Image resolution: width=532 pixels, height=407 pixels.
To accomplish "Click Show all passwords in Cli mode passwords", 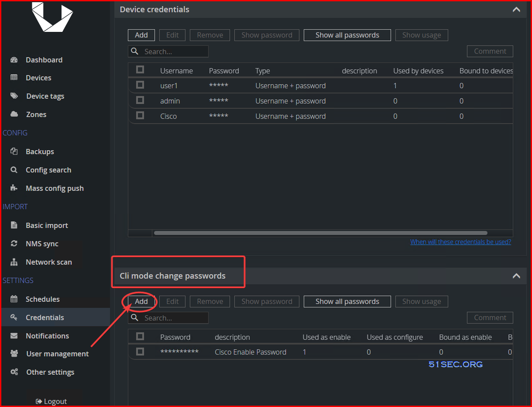I will tap(347, 301).
